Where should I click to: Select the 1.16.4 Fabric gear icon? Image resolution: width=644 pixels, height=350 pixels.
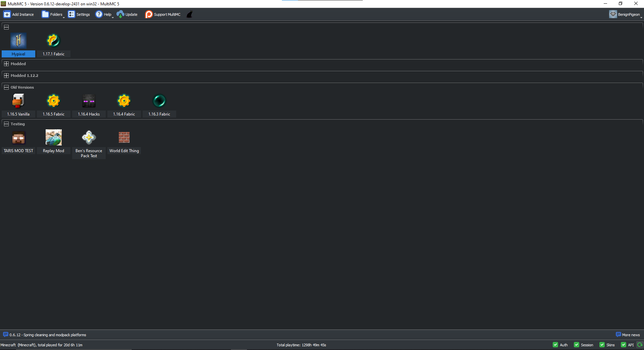click(x=124, y=101)
